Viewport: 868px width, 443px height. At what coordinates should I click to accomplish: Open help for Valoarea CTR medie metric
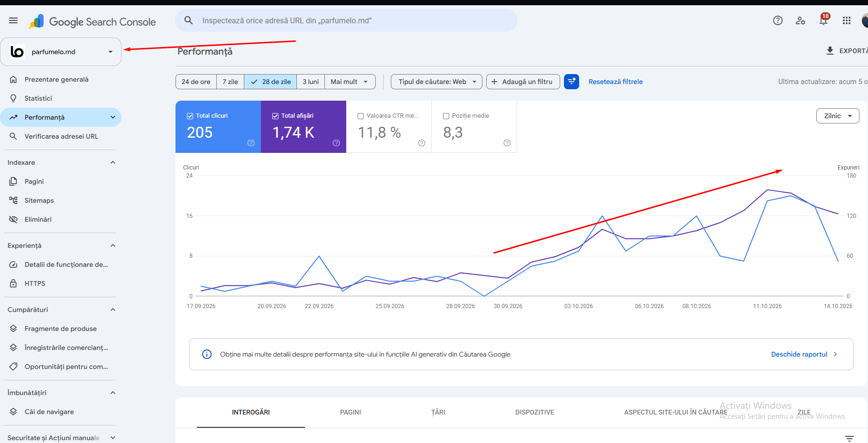click(x=422, y=143)
